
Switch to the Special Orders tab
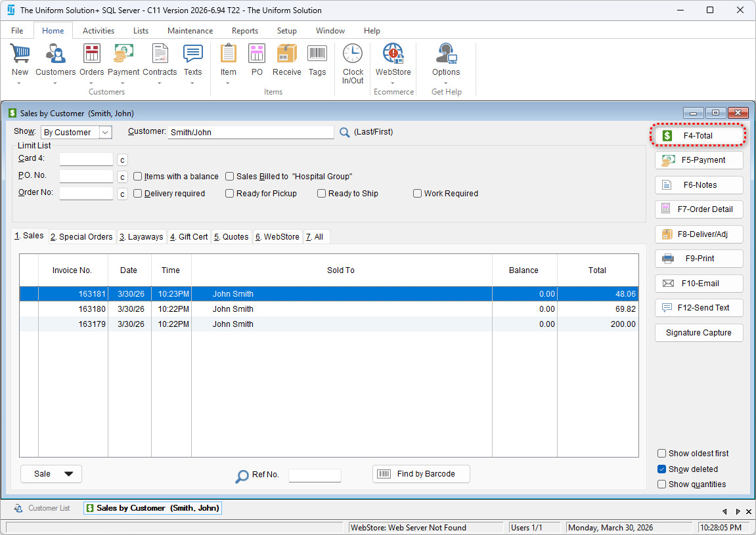[82, 237]
